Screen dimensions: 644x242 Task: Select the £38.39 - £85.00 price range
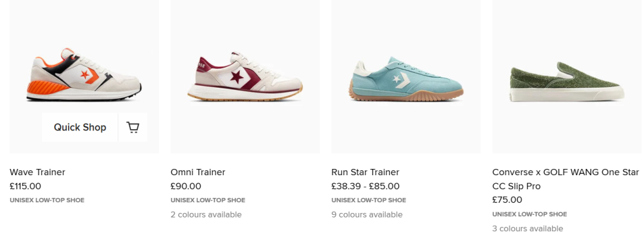click(365, 186)
